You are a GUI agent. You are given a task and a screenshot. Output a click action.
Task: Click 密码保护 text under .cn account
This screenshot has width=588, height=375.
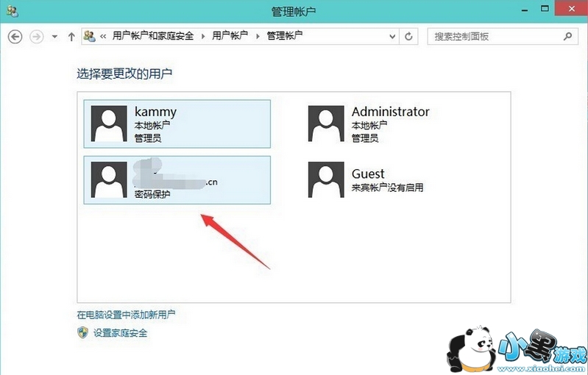tap(152, 194)
